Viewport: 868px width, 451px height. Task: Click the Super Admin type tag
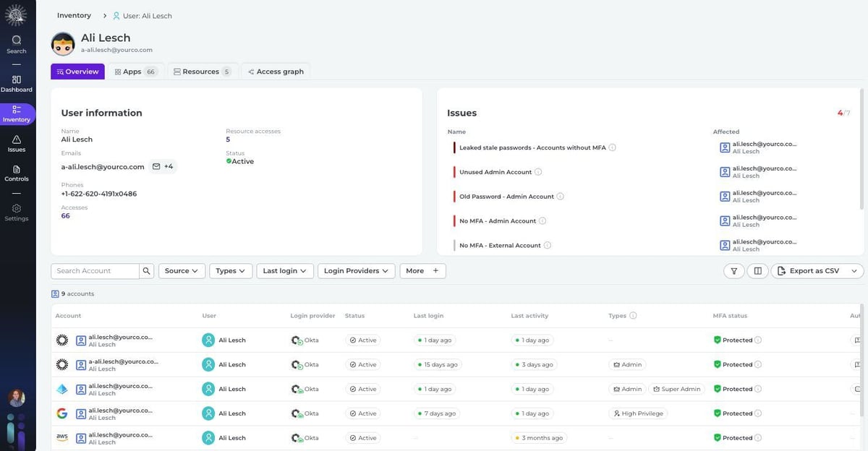click(x=676, y=389)
